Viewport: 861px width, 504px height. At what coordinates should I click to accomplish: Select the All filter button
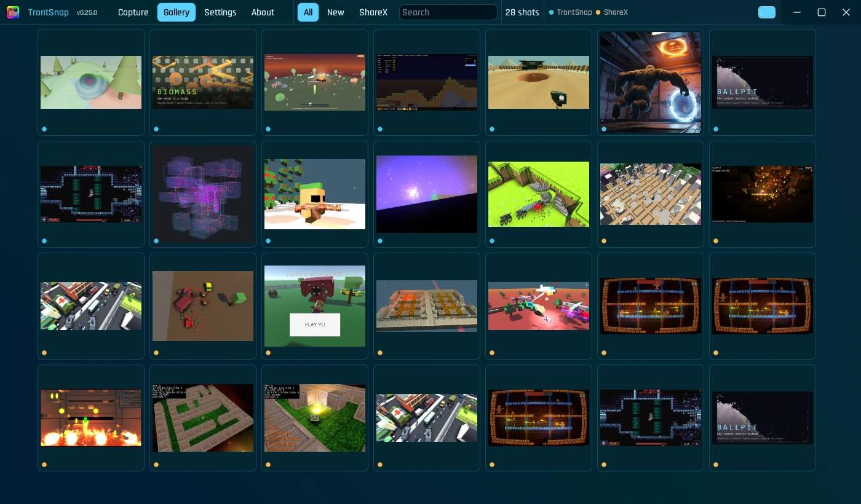(x=308, y=12)
